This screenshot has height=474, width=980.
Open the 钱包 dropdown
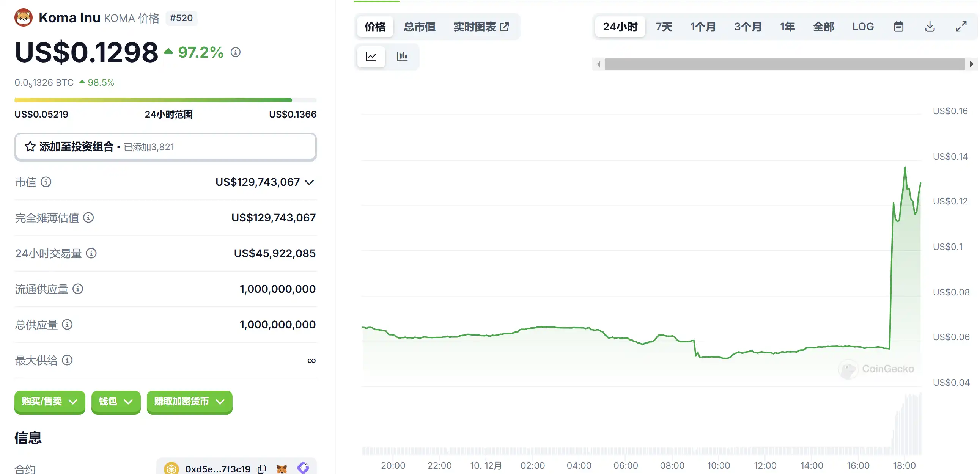(x=116, y=402)
